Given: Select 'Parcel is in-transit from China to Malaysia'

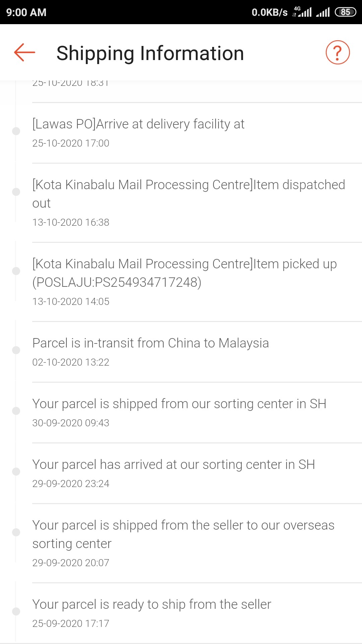Looking at the screenshot, I should tap(150, 343).
